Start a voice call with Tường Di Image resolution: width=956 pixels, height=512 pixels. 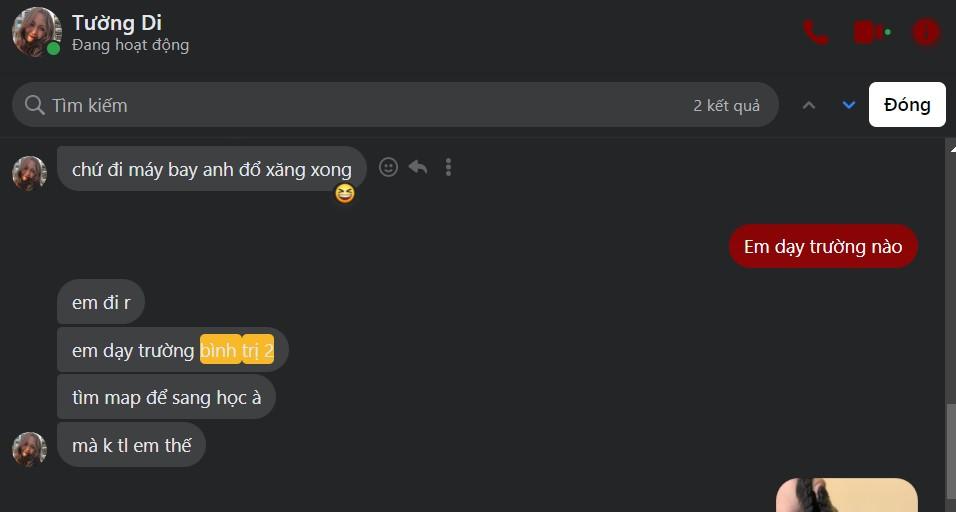click(816, 33)
